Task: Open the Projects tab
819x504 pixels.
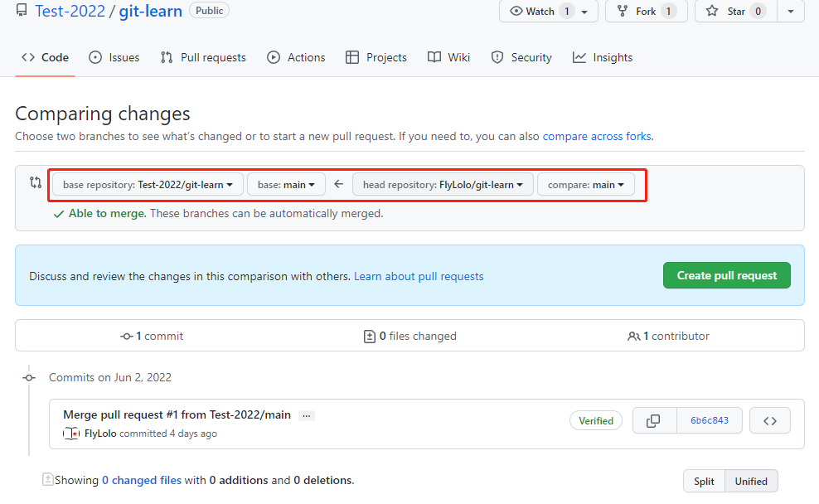Action: [376, 57]
